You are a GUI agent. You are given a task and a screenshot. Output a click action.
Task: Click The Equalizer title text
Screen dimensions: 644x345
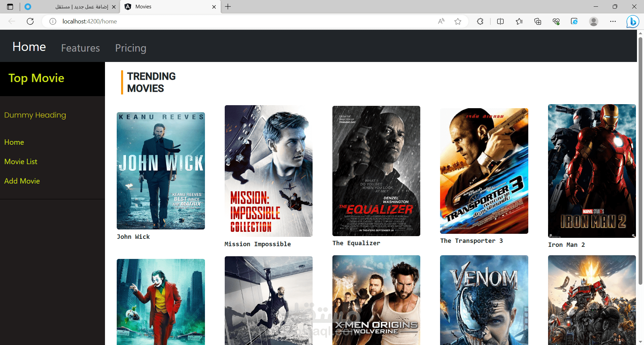coord(356,243)
